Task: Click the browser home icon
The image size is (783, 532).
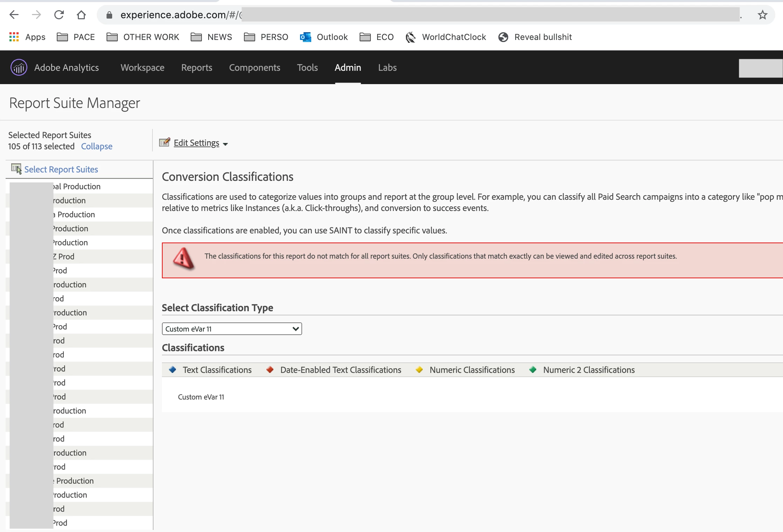Action: (x=81, y=15)
